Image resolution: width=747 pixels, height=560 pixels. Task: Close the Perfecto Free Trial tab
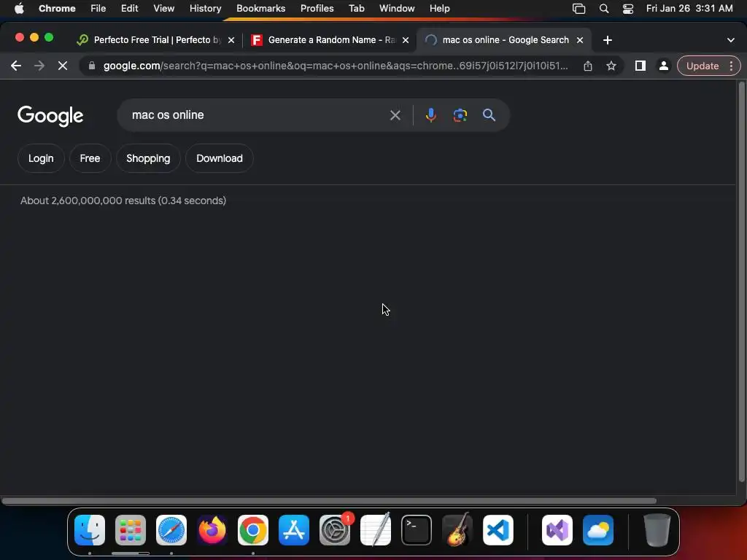click(x=231, y=41)
